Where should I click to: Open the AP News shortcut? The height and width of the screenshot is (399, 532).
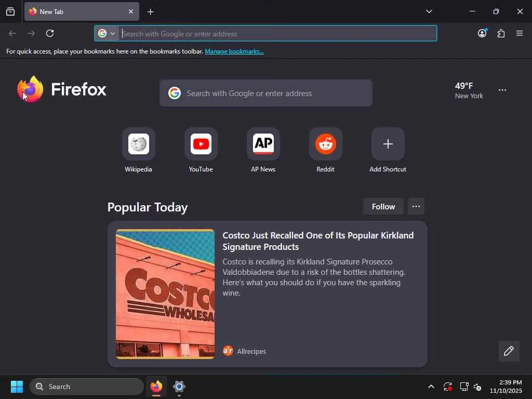263,150
